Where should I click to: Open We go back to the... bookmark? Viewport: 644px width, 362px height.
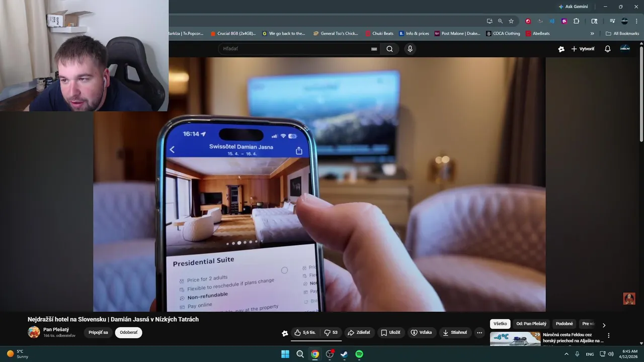[x=283, y=34]
